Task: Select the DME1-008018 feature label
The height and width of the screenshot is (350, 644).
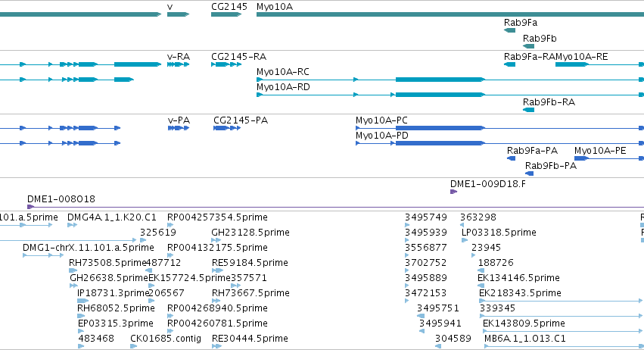Action: point(61,199)
